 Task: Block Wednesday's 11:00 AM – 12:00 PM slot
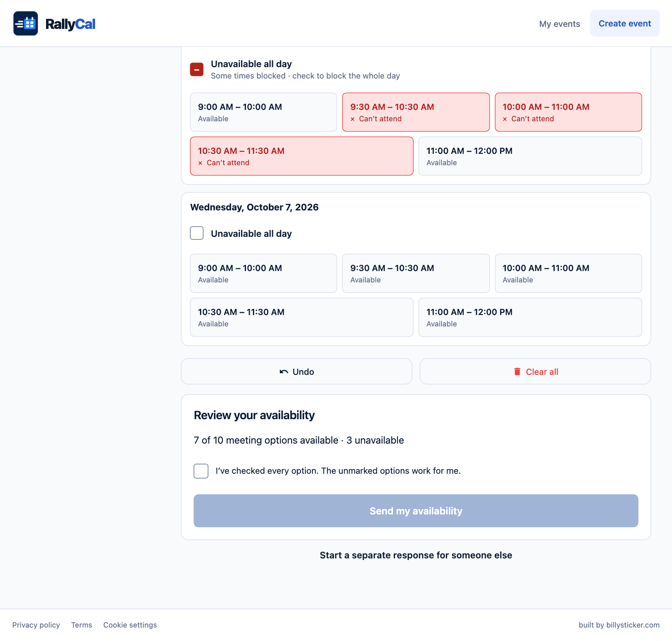click(x=530, y=317)
